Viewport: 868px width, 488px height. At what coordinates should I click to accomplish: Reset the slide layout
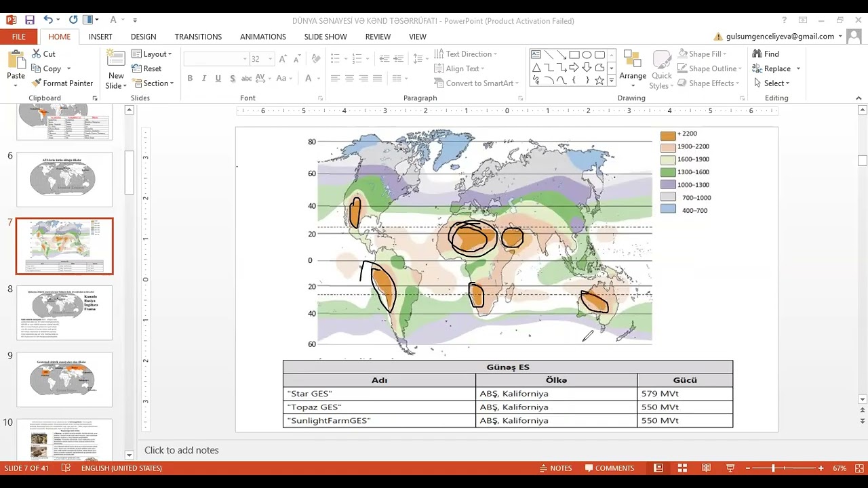pos(146,68)
